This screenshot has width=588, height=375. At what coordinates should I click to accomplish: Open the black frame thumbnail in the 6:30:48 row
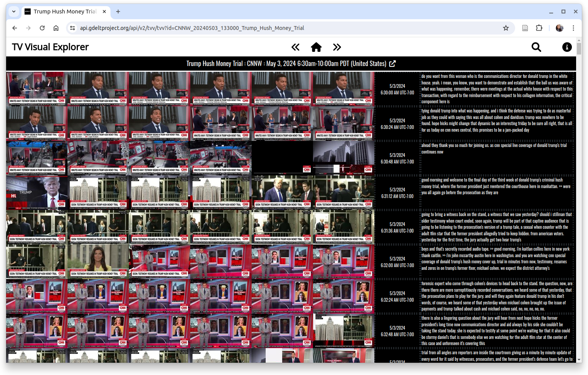pos(282,158)
